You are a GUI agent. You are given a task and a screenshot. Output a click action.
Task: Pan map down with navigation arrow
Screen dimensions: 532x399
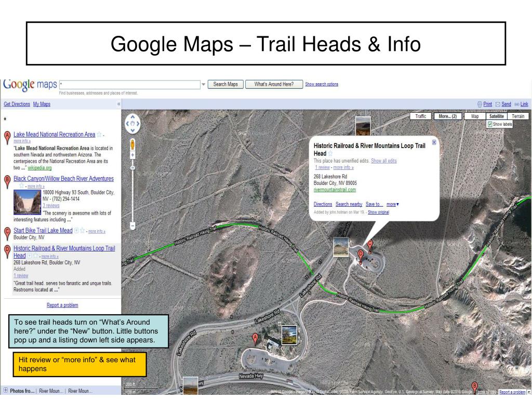coord(132,130)
